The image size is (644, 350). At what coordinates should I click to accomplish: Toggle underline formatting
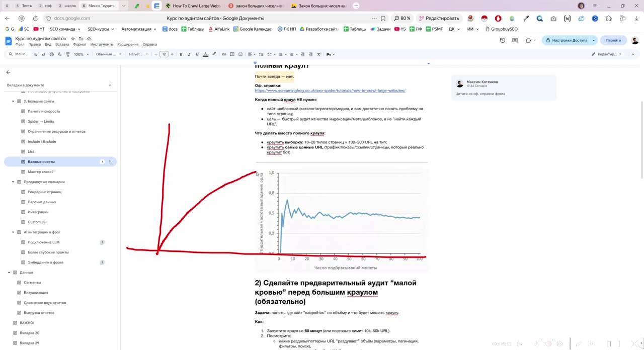pos(197,54)
